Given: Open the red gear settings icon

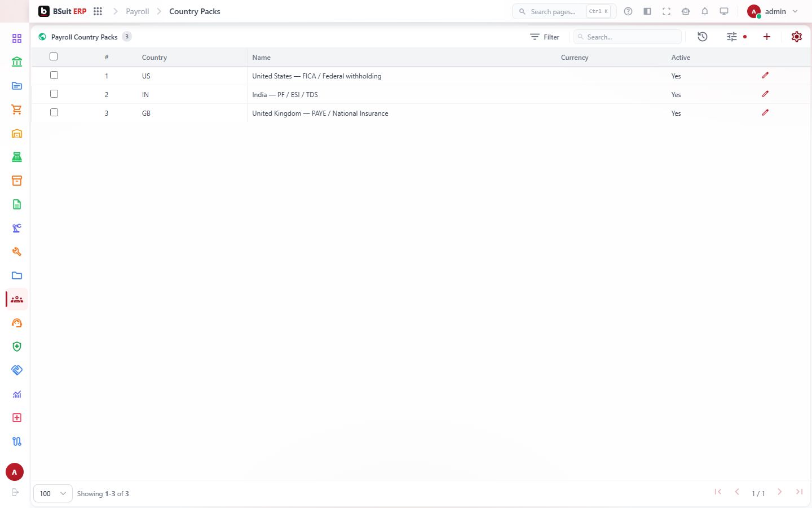Looking at the screenshot, I should [797, 37].
